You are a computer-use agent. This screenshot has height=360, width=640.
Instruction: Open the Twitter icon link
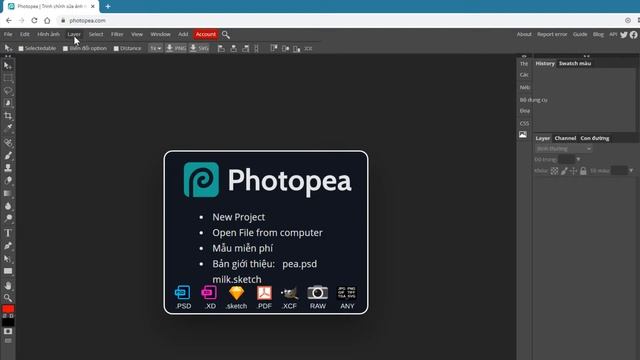[x=624, y=35]
